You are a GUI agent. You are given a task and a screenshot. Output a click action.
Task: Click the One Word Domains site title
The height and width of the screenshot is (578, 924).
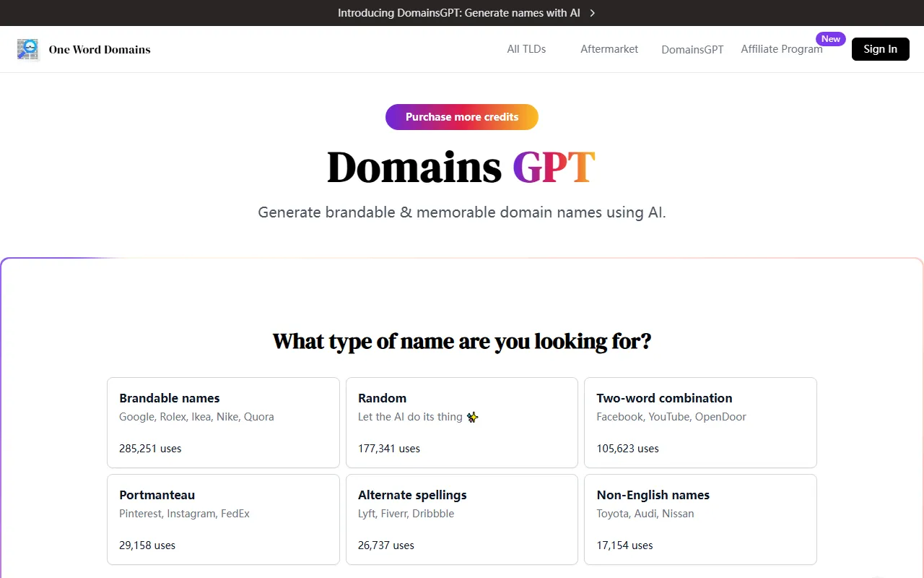[99, 49]
